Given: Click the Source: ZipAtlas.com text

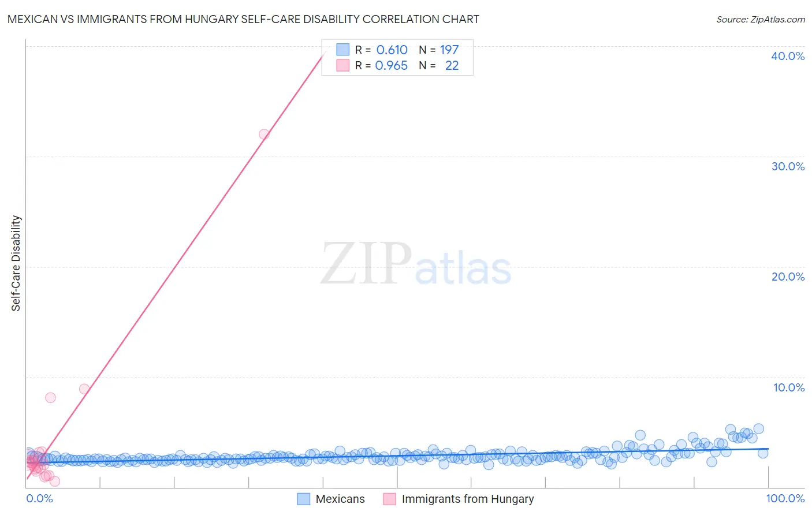Looking at the screenshot, I should 761,20.
